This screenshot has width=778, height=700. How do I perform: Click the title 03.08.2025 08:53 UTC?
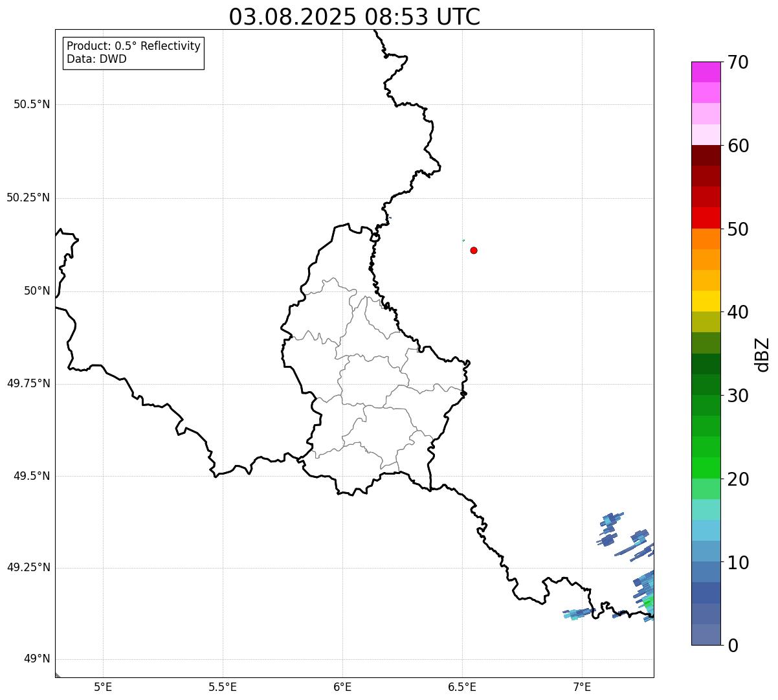coord(355,17)
